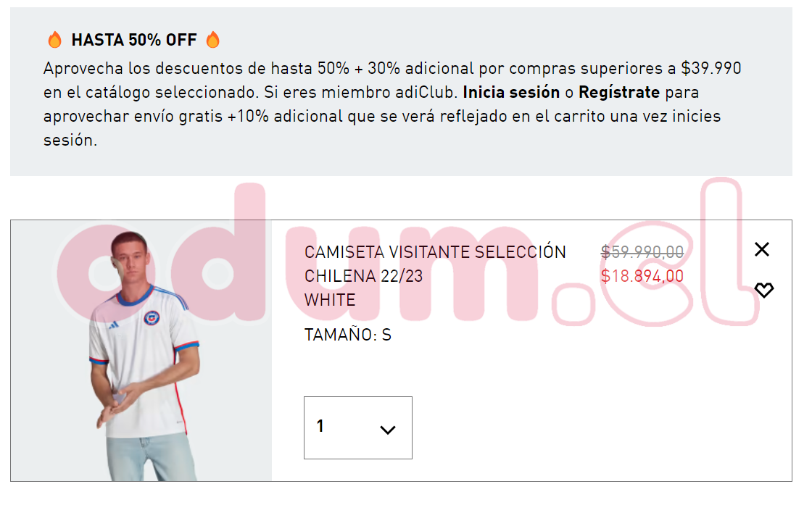Click the fire icon before HASTA 50% OFF
This screenshot has width=812, height=505.
[x=55, y=39]
